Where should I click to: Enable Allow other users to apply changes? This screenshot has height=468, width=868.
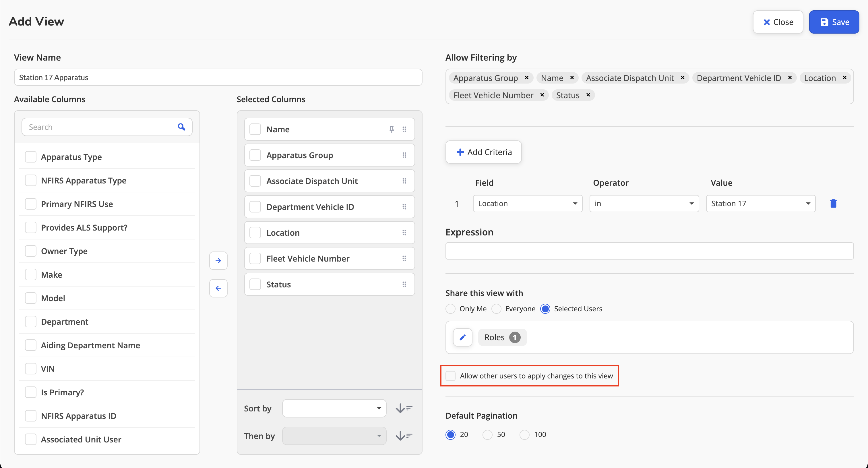coord(451,376)
